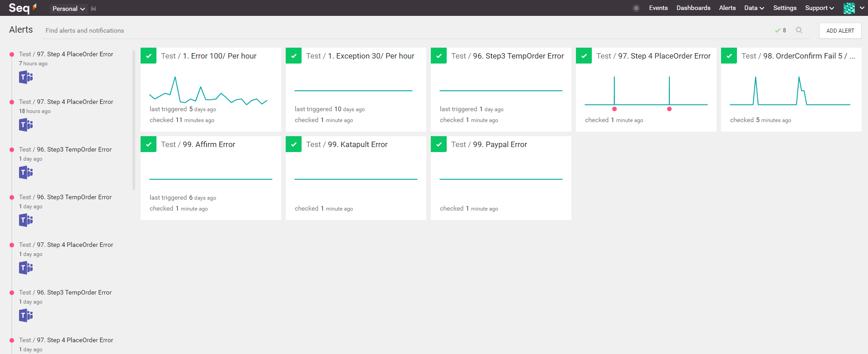Expand the Data menu dropdown

tap(754, 8)
